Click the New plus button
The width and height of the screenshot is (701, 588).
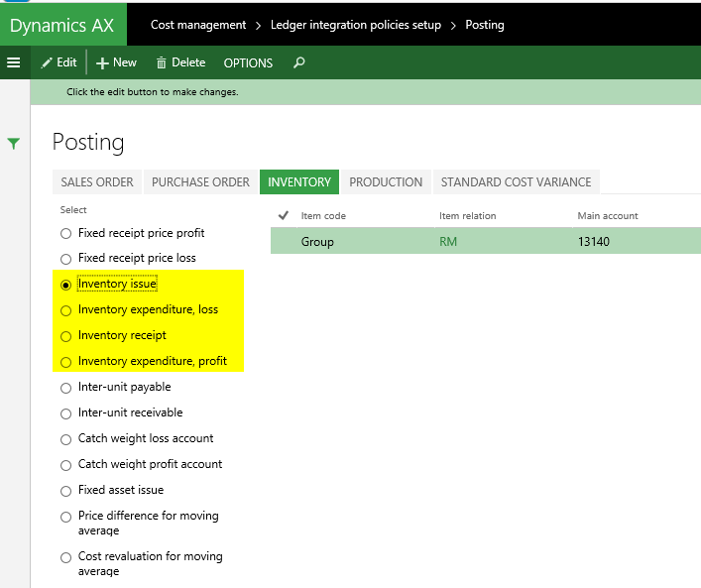point(116,62)
